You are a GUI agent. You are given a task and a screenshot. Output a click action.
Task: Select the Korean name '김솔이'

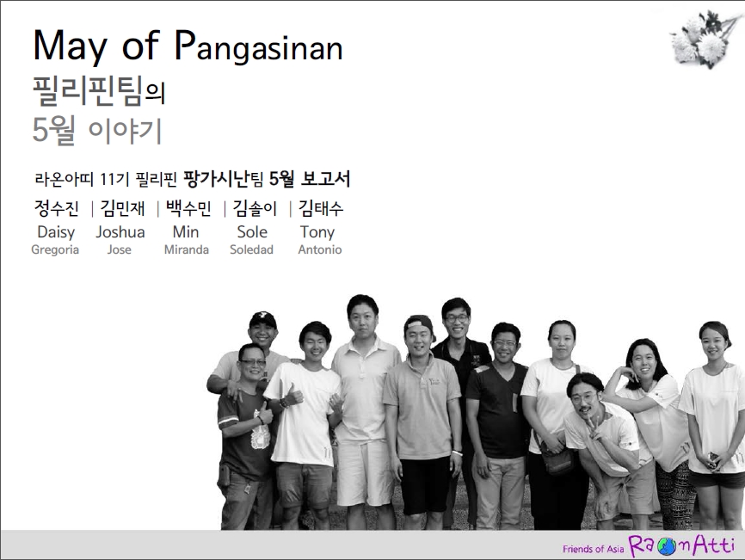(253, 209)
